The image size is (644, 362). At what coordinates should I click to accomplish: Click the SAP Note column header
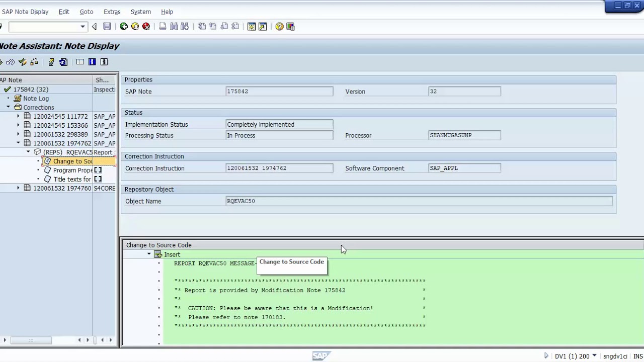46,80
